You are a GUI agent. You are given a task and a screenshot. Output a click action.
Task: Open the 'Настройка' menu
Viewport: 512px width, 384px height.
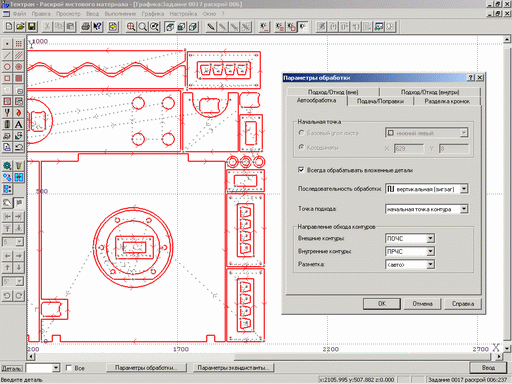pyautogui.click(x=183, y=14)
